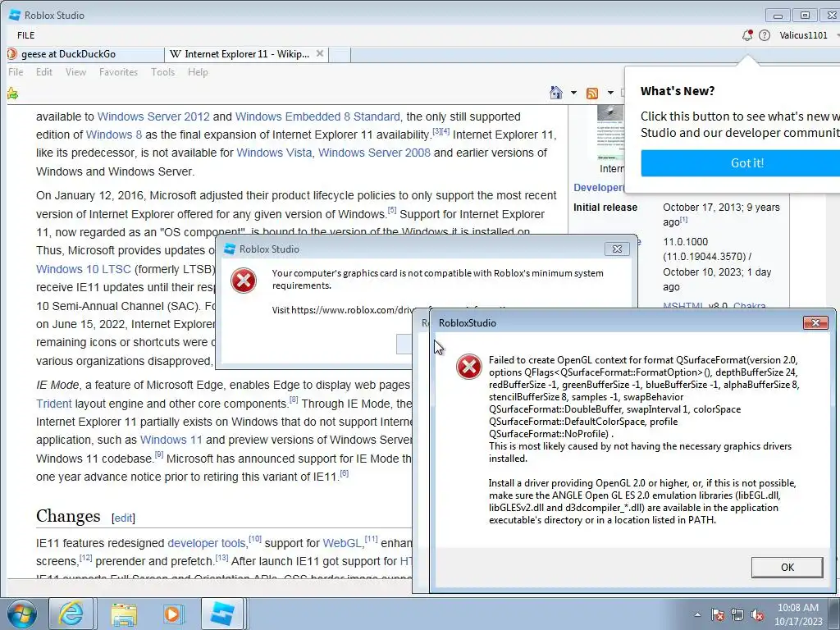Open the Roblox Studio notifications bell
The image size is (840, 630).
coord(747,35)
